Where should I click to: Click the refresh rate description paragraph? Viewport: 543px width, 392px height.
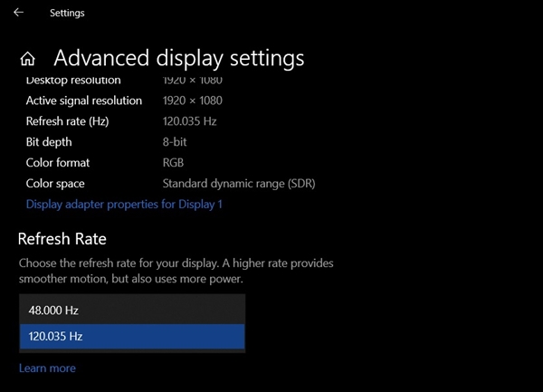176,271
